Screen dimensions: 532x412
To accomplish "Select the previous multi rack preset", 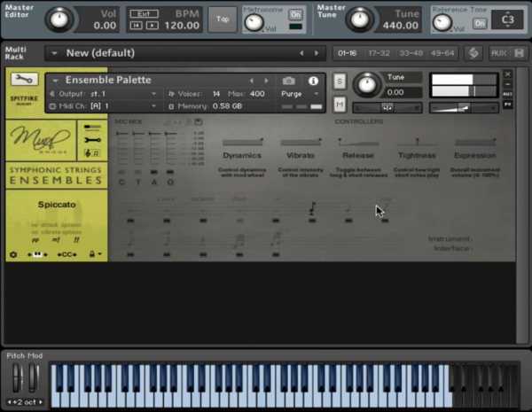I will [x=301, y=53].
